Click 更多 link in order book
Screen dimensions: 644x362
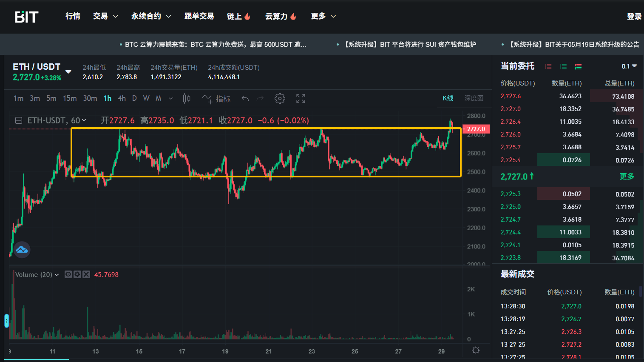627,176
